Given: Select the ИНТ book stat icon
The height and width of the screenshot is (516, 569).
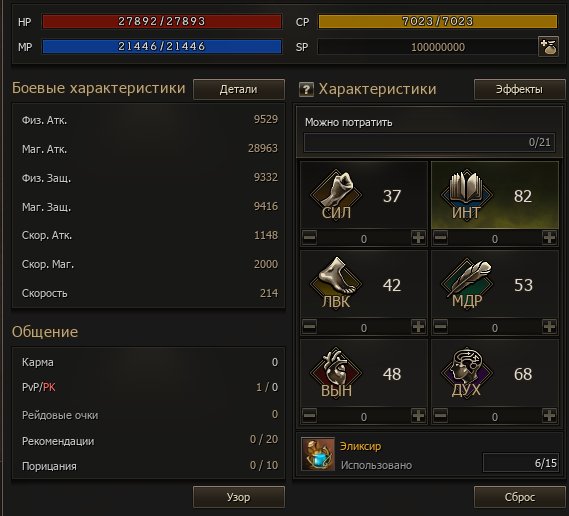Looking at the screenshot, I should [x=467, y=195].
